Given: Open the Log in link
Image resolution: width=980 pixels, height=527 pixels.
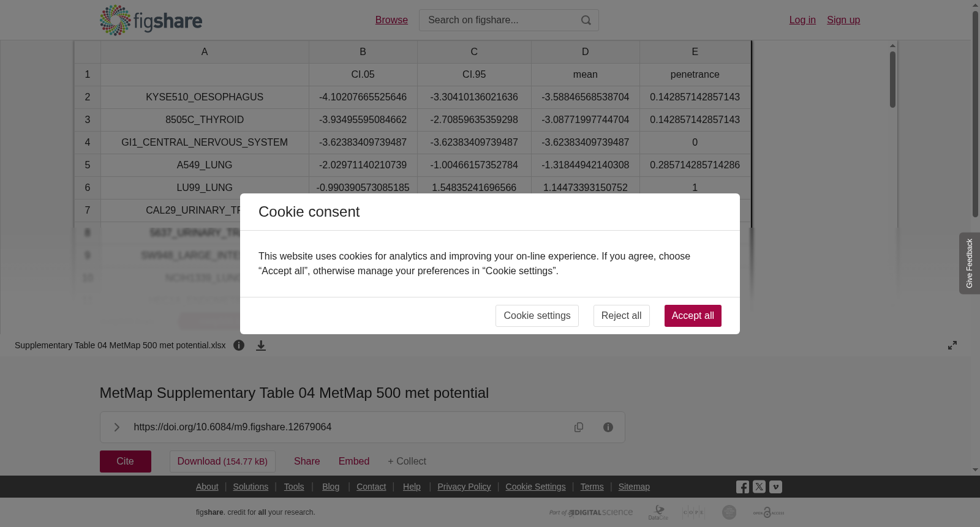Looking at the screenshot, I should 802,20.
